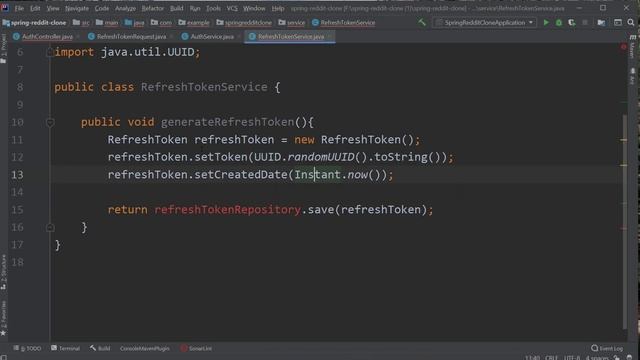The image size is (640, 360).
Task: Open the Code menu
Action: point(102,8)
